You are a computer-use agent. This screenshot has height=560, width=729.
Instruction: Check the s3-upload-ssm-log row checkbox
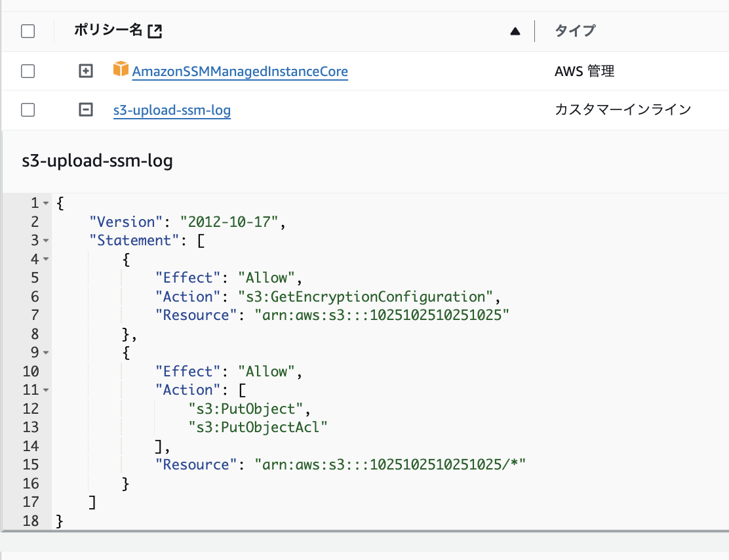(28, 110)
